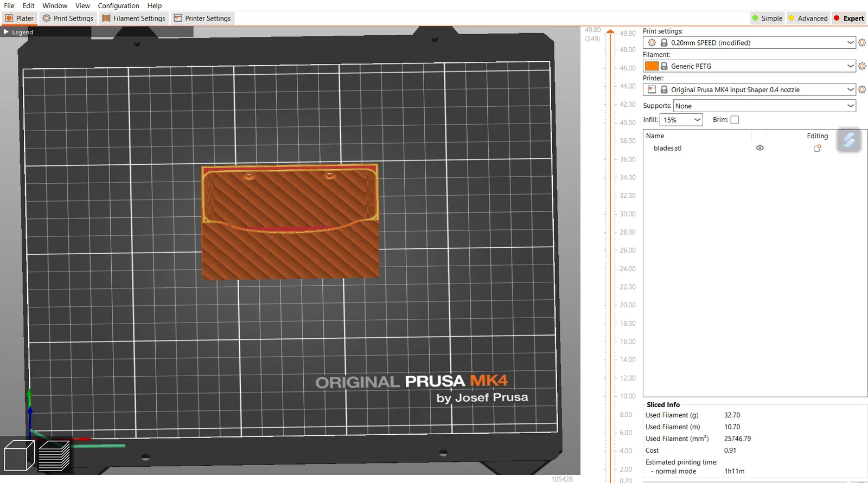Viewport: 868px width, 483px height.
Task: Click the Cost value 0.91
Action: pos(730,450)
